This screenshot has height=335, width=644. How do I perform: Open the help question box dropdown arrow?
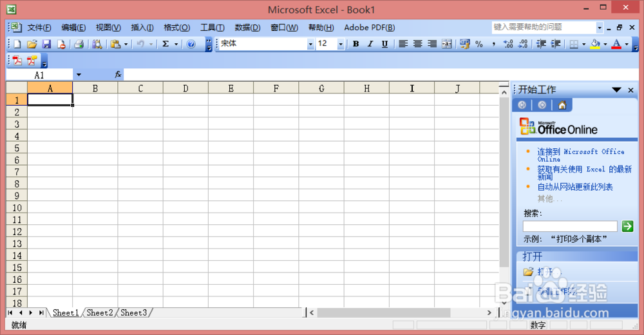tap(600, 28)
